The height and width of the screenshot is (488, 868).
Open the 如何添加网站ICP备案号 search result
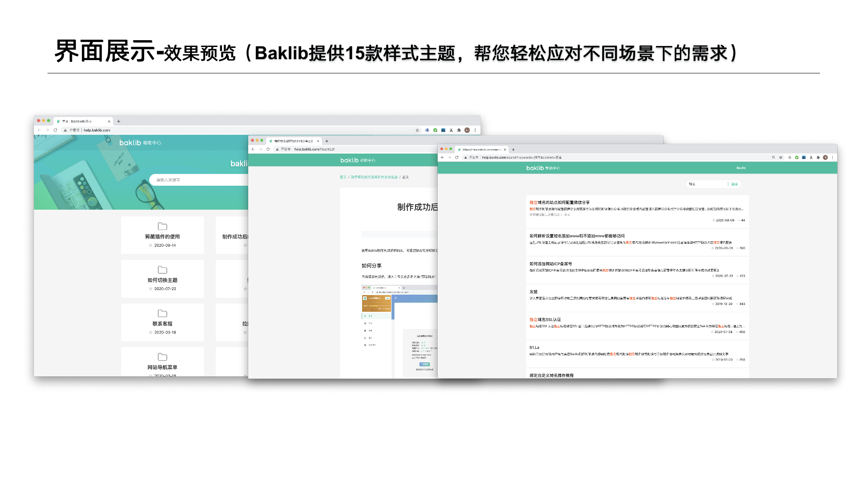pyautogui.click(x=551, y=264)
